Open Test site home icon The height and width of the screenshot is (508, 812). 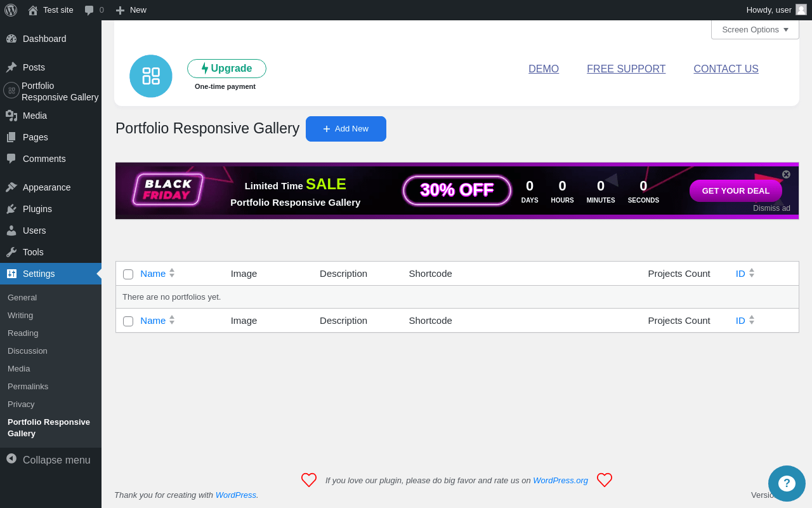coord(33,10)
